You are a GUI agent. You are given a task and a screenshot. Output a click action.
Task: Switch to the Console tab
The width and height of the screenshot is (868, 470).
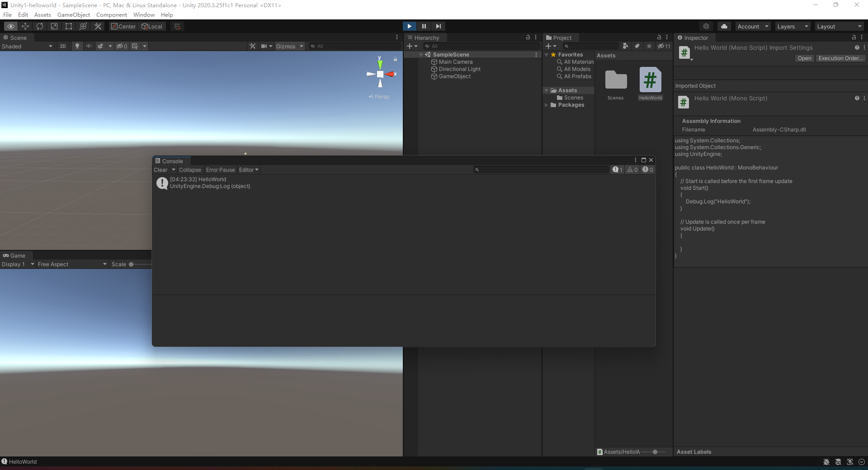171,161
